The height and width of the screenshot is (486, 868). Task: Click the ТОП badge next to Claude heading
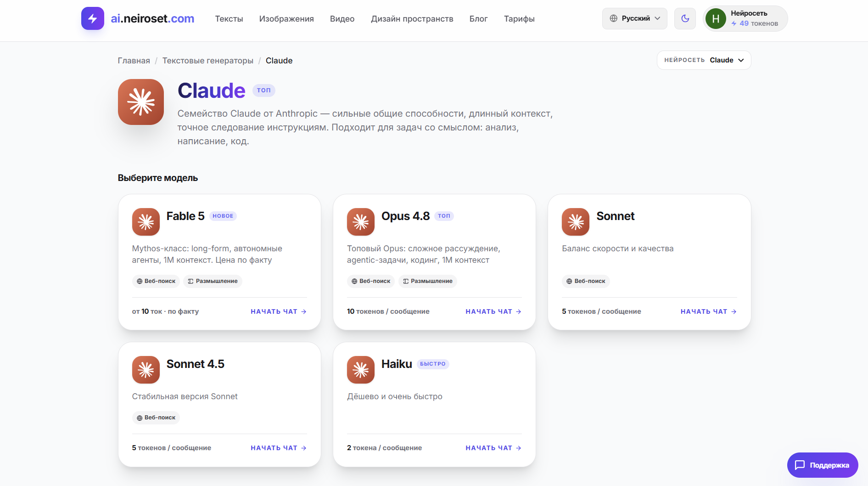pos(264,90)
